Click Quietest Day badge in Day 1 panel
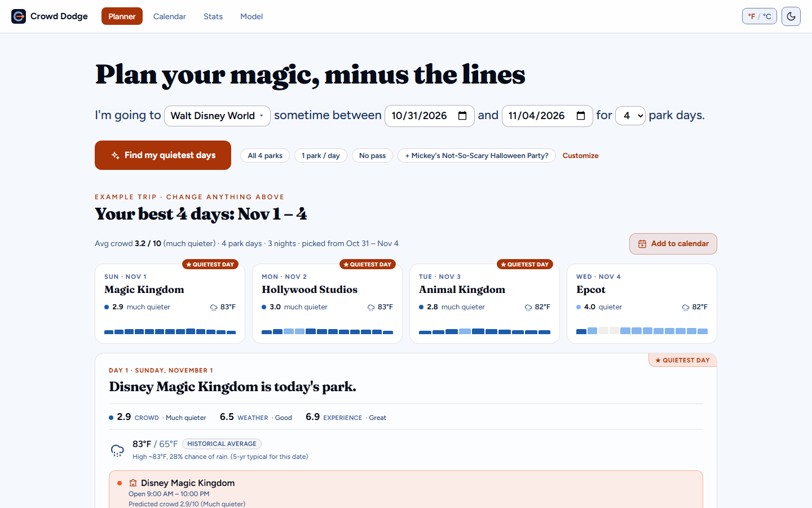812x508 pixels. click(683, 360)
